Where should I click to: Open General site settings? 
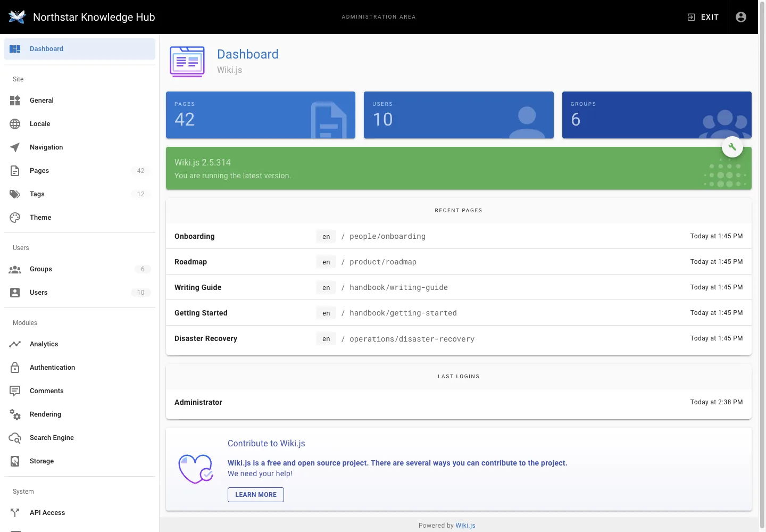coord(80,101)
